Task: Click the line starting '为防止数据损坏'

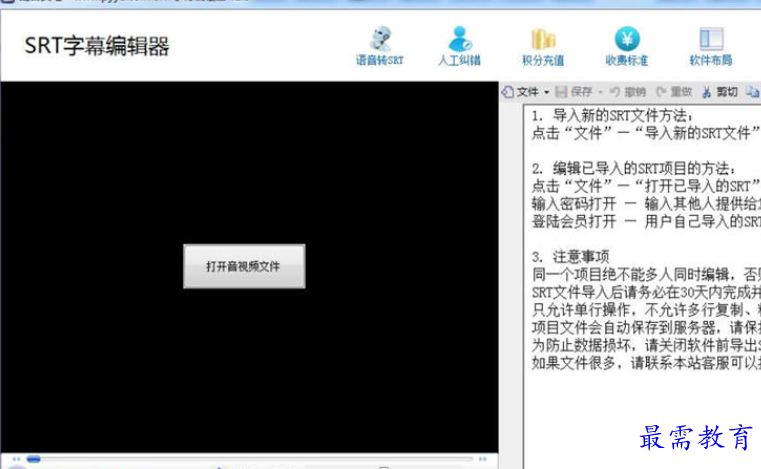Action: [x=646, y=345]
